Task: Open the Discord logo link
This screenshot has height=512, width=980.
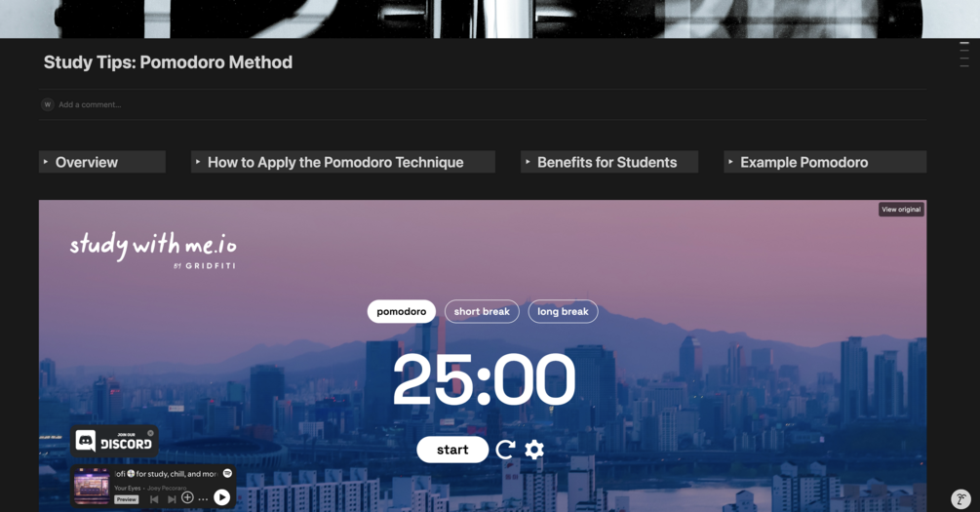Action: tap(85, 441)
